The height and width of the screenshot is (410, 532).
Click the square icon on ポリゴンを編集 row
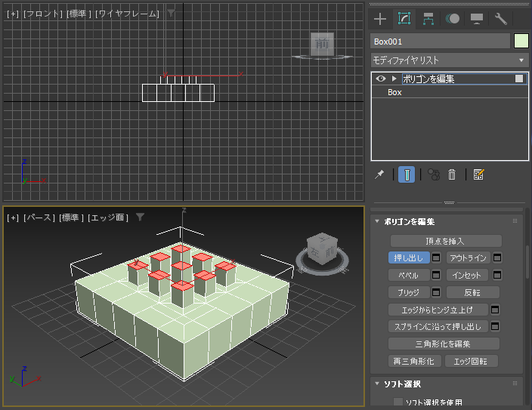pos(518,79)
